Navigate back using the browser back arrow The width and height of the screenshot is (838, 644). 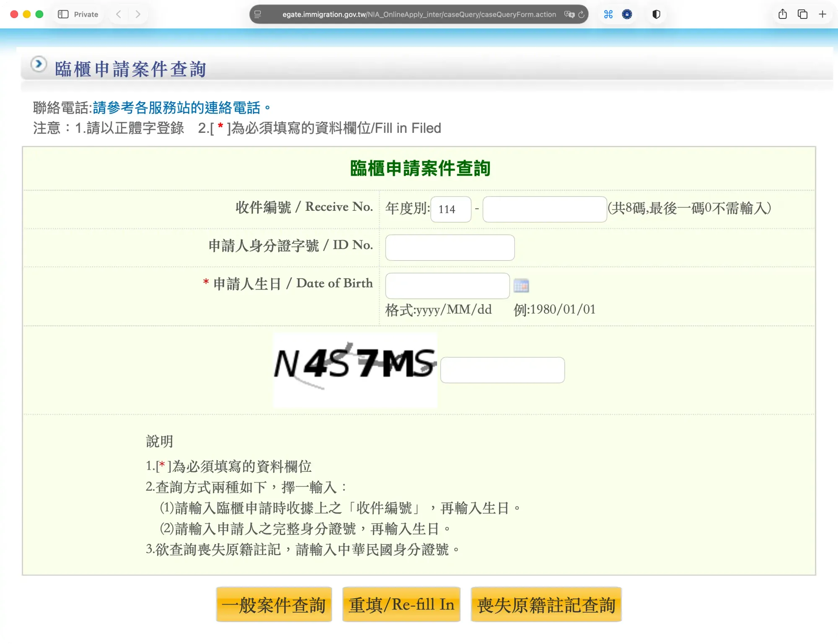coord(119,14)
